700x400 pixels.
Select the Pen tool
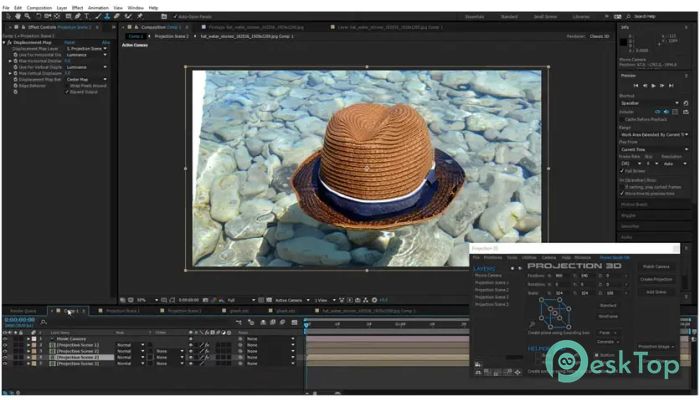(77, 16)
